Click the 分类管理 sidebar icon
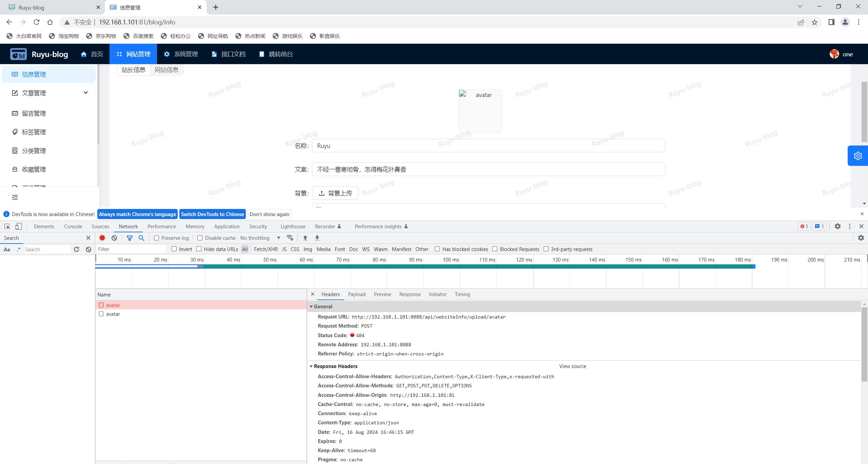This screenshot has width=868, height=464. [15, 151]
